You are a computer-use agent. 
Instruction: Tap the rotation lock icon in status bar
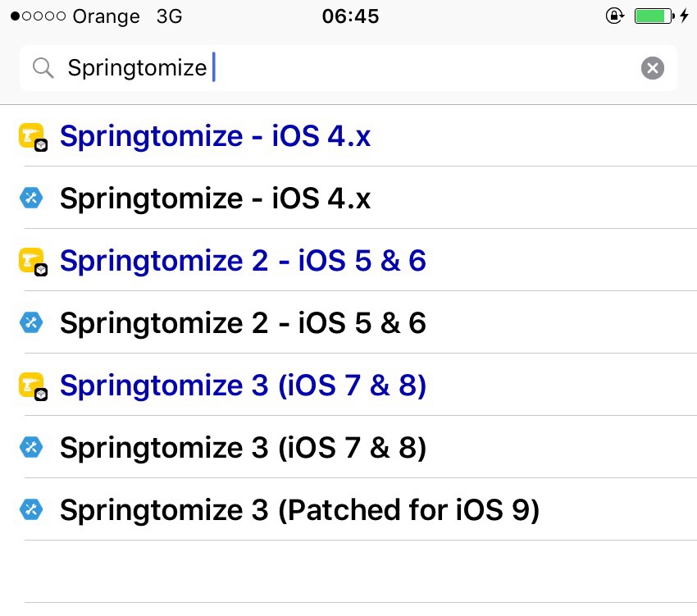point(614,16)
